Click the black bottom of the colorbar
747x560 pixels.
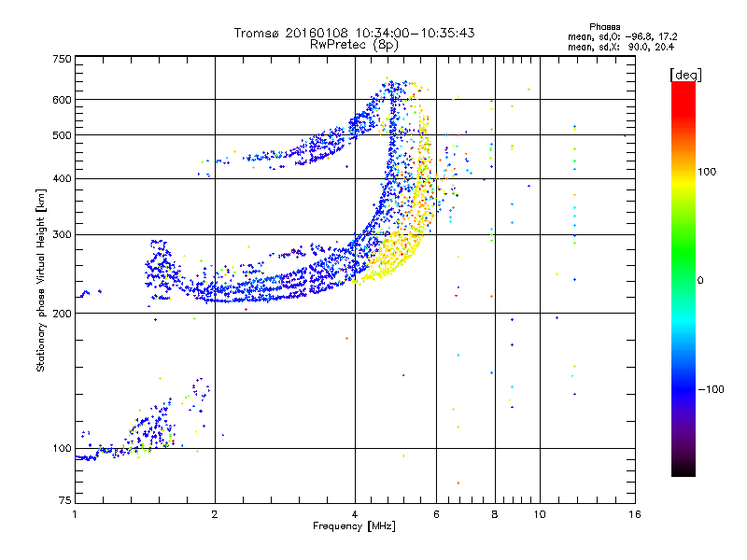684,469
